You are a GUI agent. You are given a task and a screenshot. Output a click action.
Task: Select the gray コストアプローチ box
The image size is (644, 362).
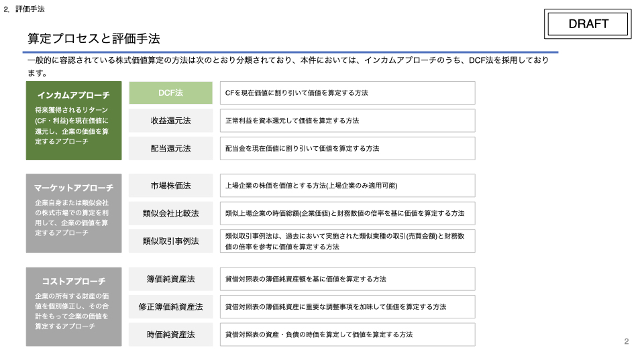74,307
